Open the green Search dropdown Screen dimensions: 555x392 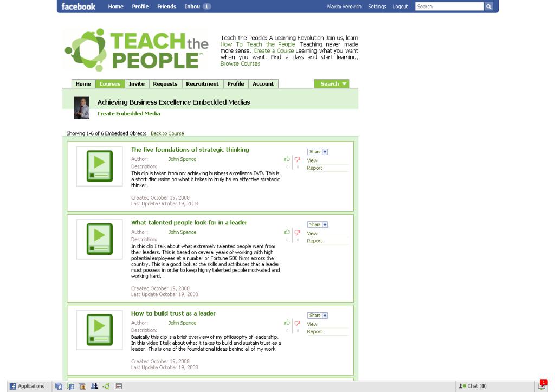pyautogui.click(x=331, y=84)
